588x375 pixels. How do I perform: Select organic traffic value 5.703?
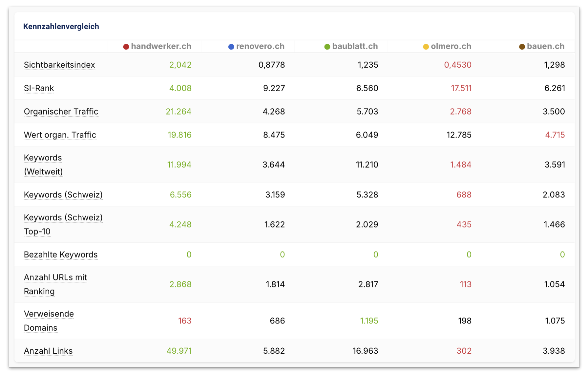(x=367, y=112)
